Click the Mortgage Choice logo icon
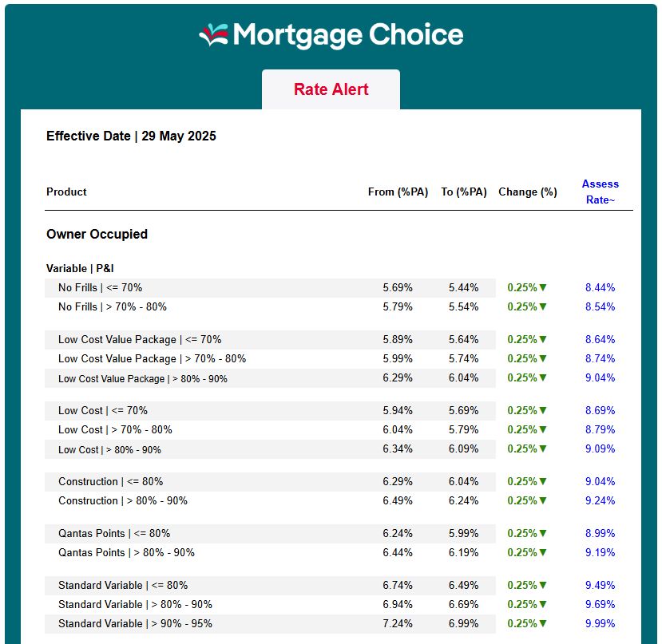Screen dimensions: 662x644 pyautogui.click(x=213, y=34)
